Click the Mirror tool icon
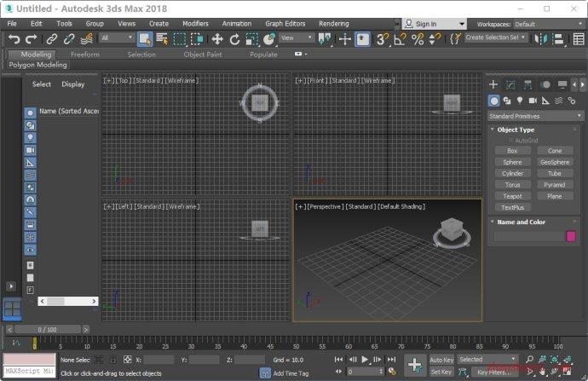This screenshot has height=381, width=588. tap(541, 39)
